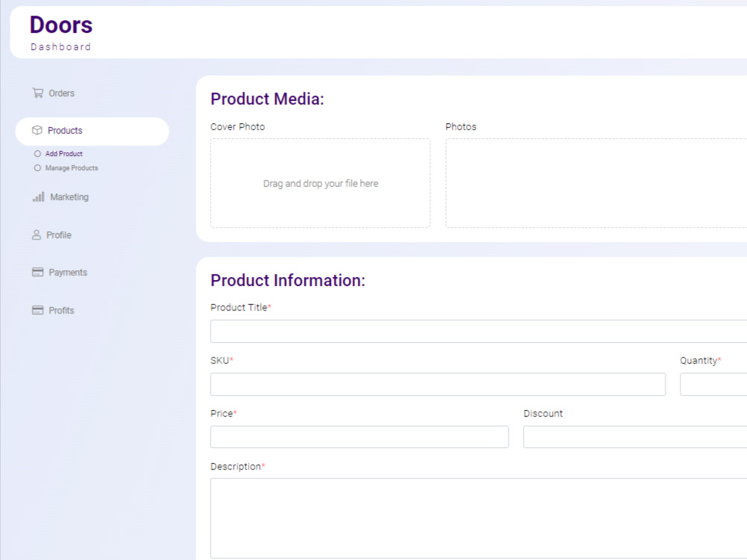Image resolution: width=747 pixels, height=560 pixels.
Task: Click the Photos upload drop zone
Action: point(596,184)
